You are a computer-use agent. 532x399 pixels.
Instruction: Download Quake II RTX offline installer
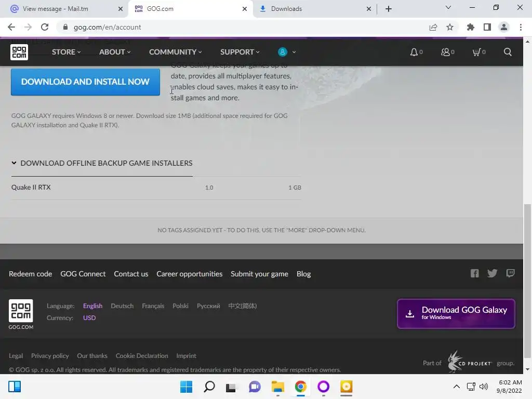156,187
